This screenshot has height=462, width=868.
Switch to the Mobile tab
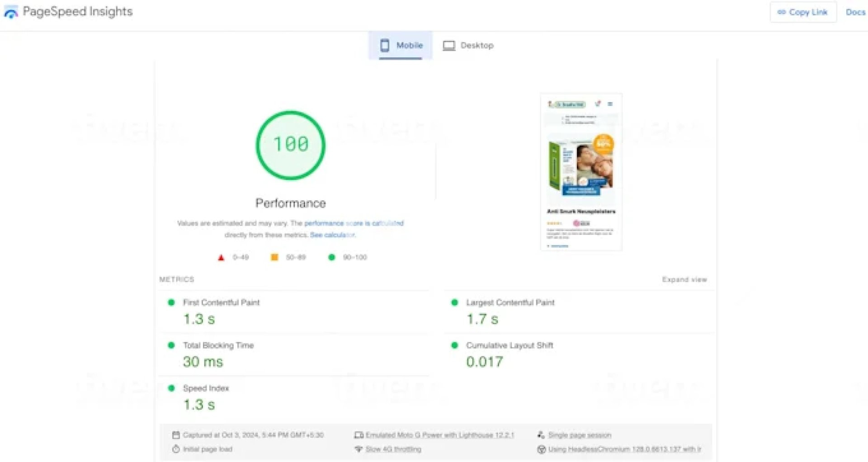(x=401, y=45)
